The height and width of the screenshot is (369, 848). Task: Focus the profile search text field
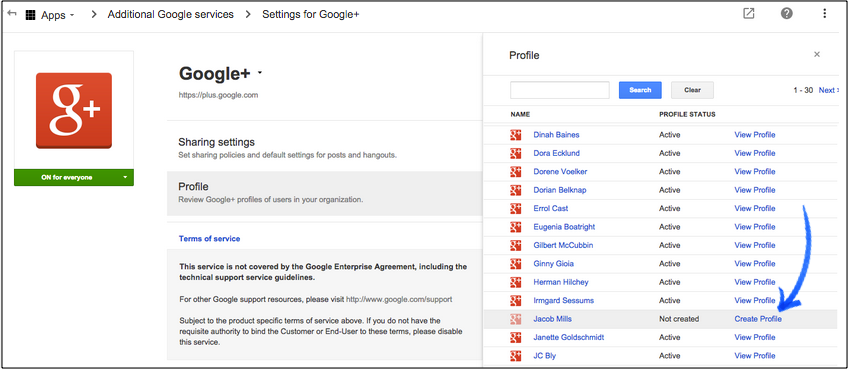click(x=560, y=90)
